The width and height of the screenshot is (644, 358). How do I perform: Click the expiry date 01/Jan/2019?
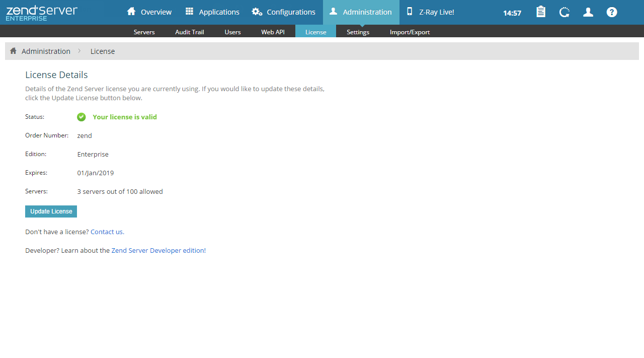point(96,173)
